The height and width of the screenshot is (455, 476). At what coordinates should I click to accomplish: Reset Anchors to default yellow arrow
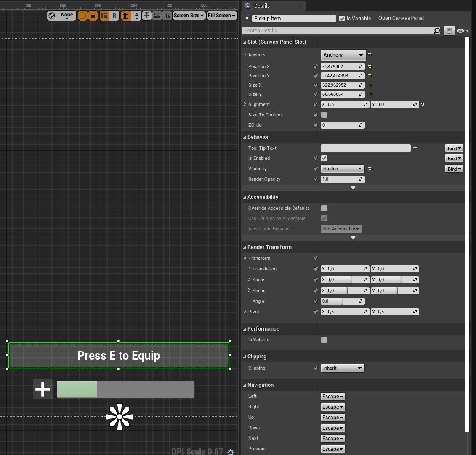pos(370,55)
